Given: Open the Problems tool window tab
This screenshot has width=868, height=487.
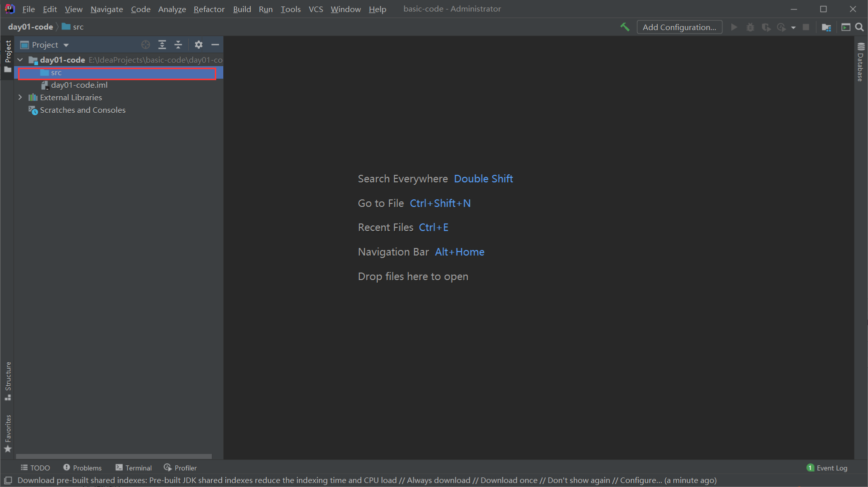Looking at the screenshot, I should pyautogui.click(x=83, y=468).
